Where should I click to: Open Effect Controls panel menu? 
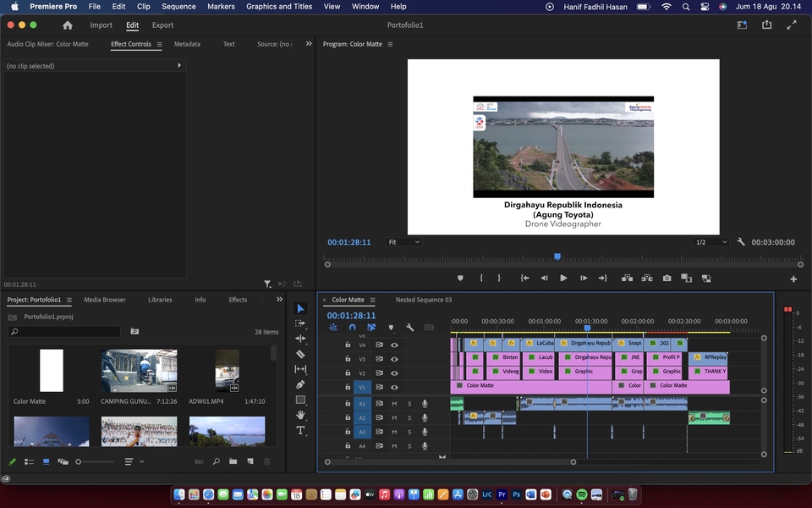pos(160,45)
